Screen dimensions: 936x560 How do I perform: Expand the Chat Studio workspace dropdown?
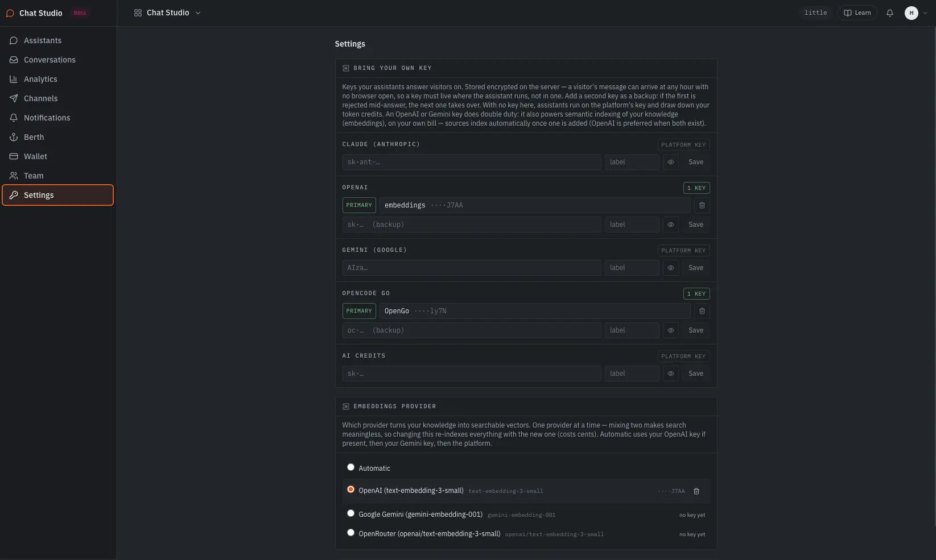click(x=167, y=13)
